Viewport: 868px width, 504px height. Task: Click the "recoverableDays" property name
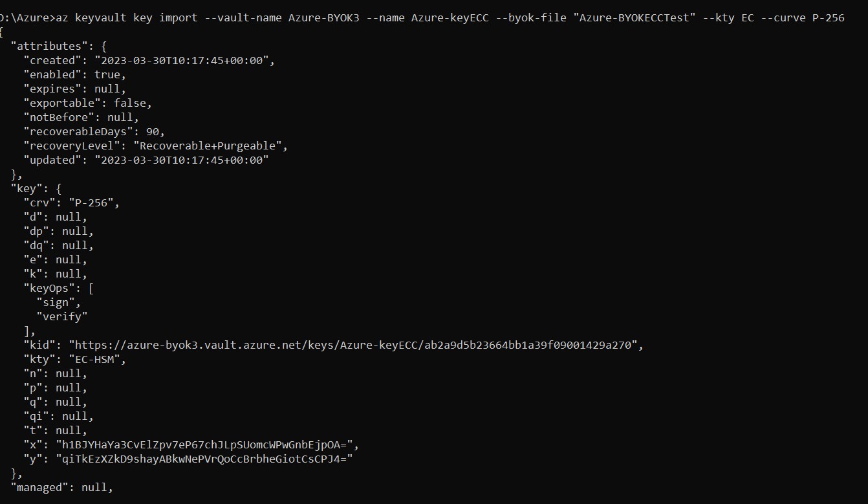coord(78,131)
